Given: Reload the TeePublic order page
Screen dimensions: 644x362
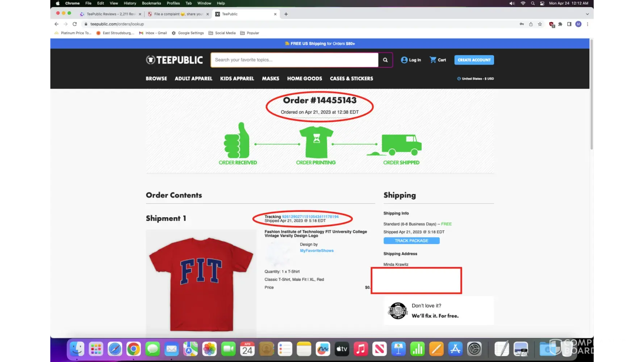Looking at the screenshot, I should point(75,24).
